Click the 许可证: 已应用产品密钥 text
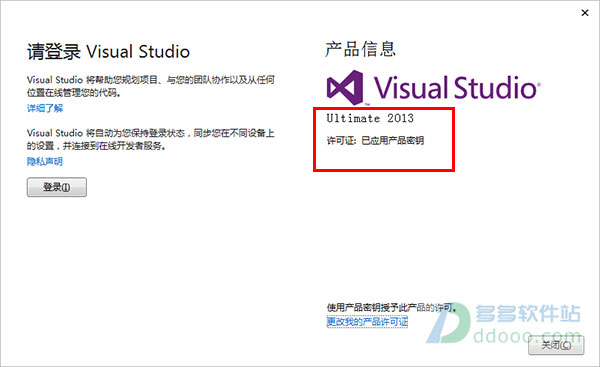This screenshot has height=367, width=600. pyautogui.click(x=375, y=140)
